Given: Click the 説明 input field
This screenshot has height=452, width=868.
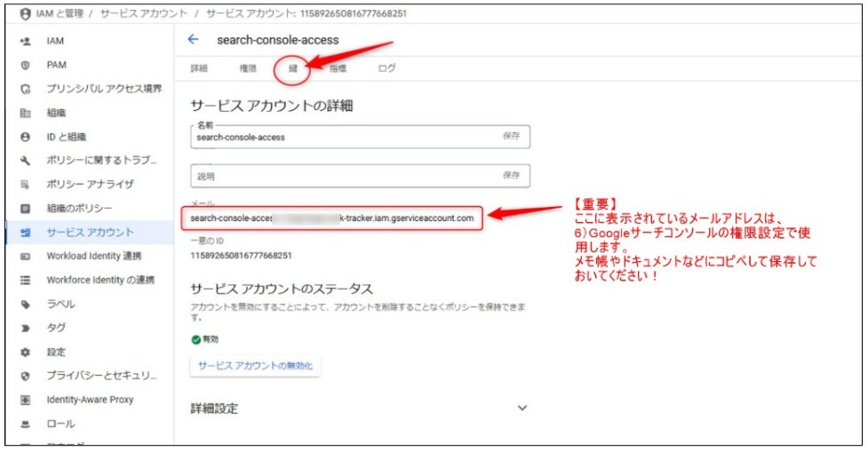Looking at the screenshot, I should pos(360,176).
